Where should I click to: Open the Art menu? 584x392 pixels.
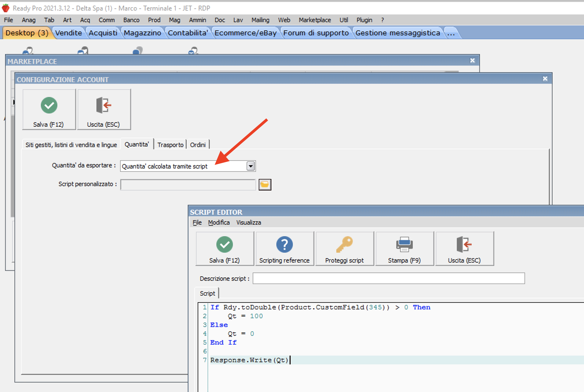pyautogui.click(x=67, y=20)
